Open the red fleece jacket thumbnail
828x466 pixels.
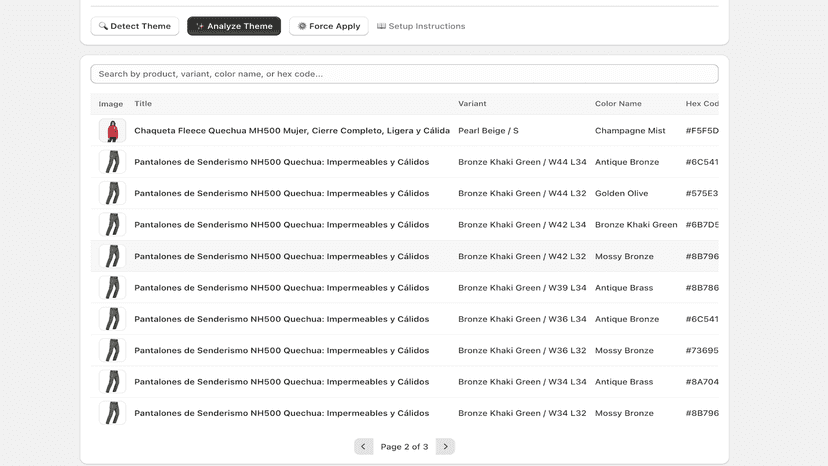pos(112,131)
